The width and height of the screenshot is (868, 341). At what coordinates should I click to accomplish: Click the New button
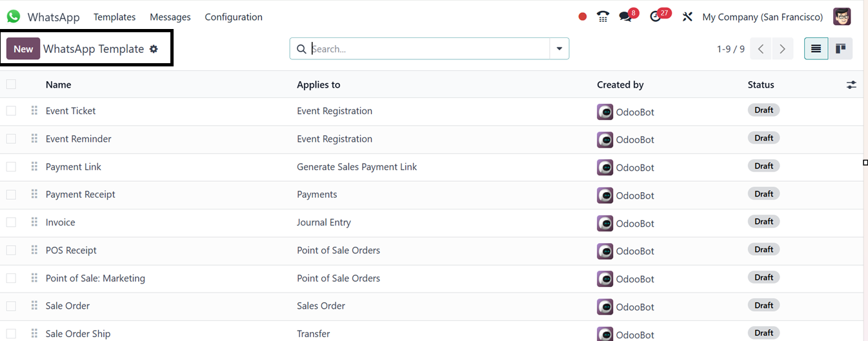[23, 49]
